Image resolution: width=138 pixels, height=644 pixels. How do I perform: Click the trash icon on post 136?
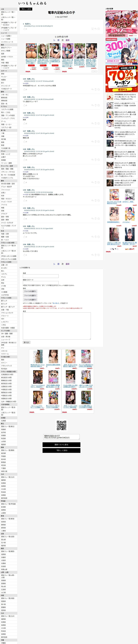tap(95, 255)
